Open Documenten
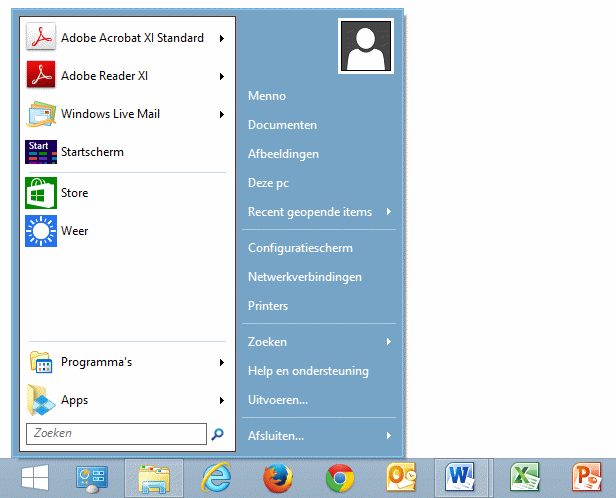Image resolution: width=616 pixels, height=498 pixels. 282,125
